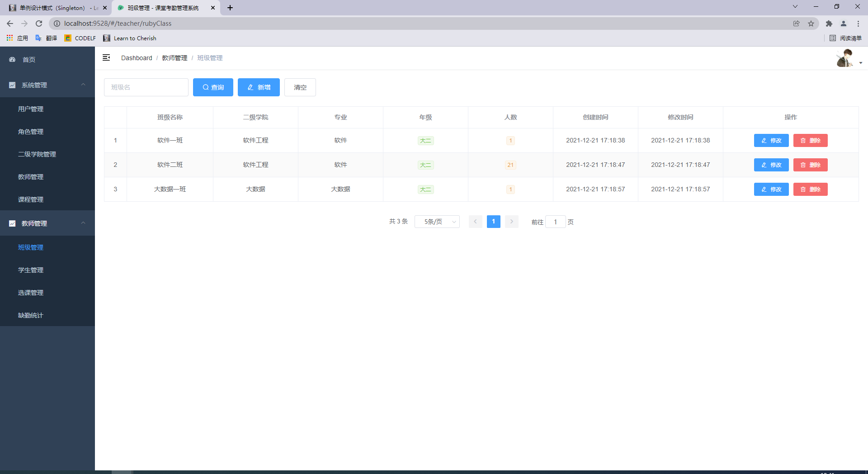Collapse the 教师管理 submenu chevron
The height and width of the screenshot is (474, 868).
[83, 223]
